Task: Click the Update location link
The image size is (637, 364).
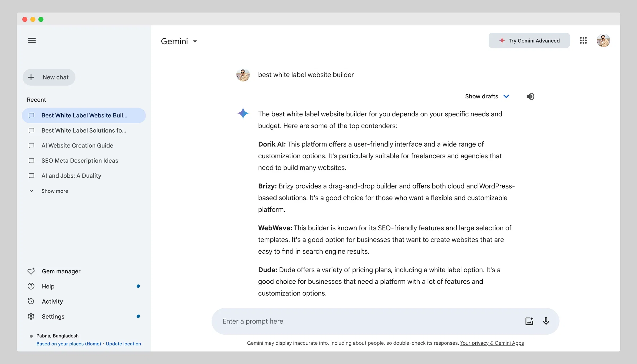Action: [x=123, y=344]
